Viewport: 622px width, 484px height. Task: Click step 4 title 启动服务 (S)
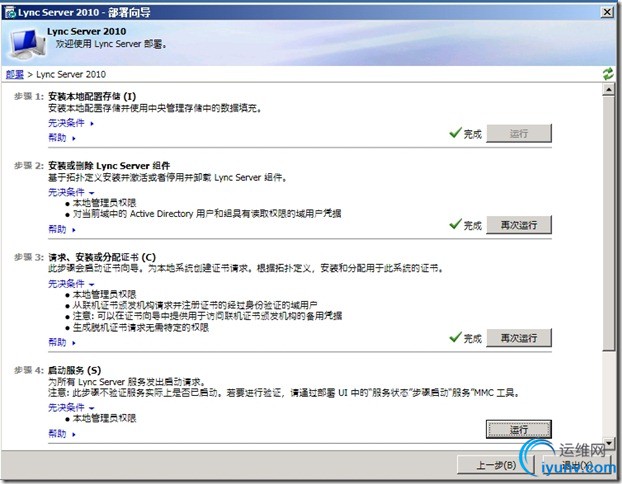tap(75, 371)
